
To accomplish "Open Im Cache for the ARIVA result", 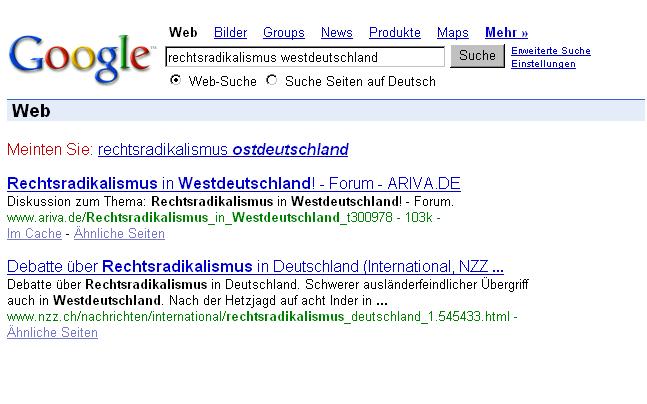I will pos(34,234).
